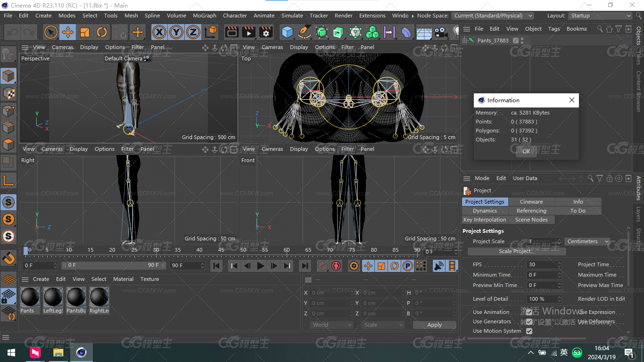
Task: Click FPS value stepper arrows
Action: click(559, 264)
